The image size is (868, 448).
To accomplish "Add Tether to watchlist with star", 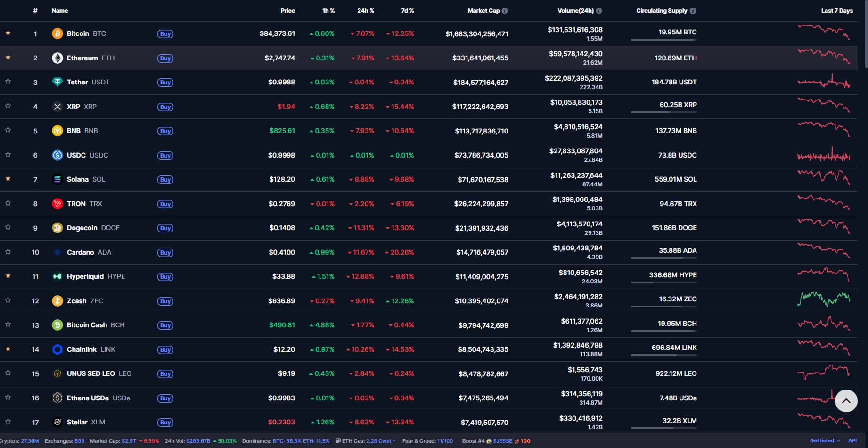I will coord(8,82).
